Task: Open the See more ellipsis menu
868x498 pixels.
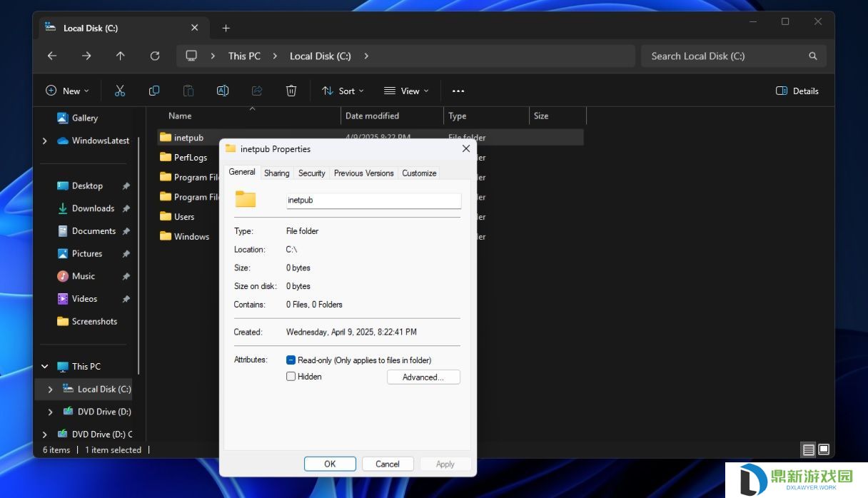Action: pyautogui.click(x=458, y=91)
